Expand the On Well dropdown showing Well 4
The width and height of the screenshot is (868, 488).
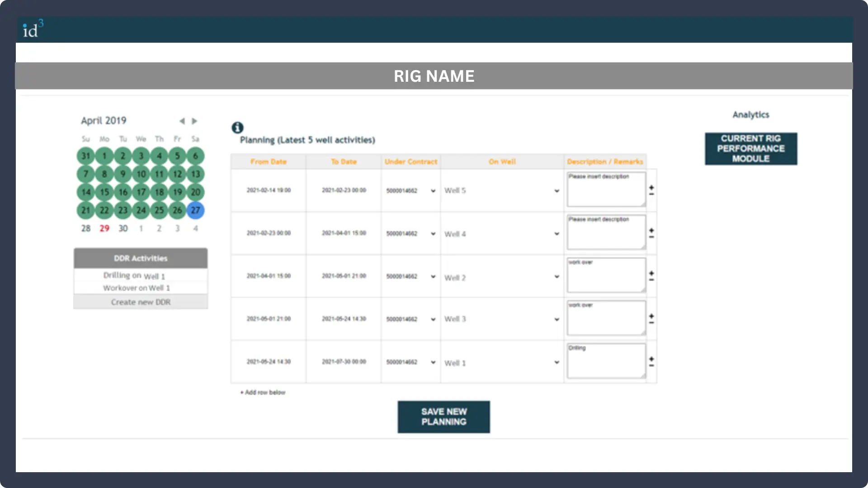tap(502, 234)
